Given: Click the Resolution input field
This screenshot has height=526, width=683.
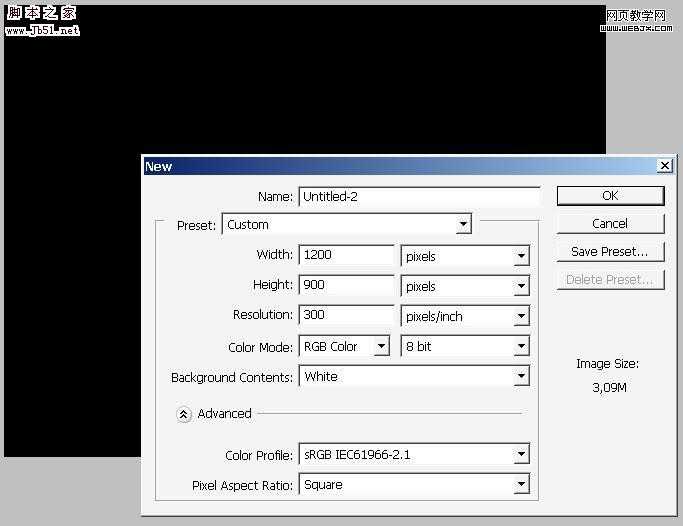Looking at the screenshot, I should point(346,315).
